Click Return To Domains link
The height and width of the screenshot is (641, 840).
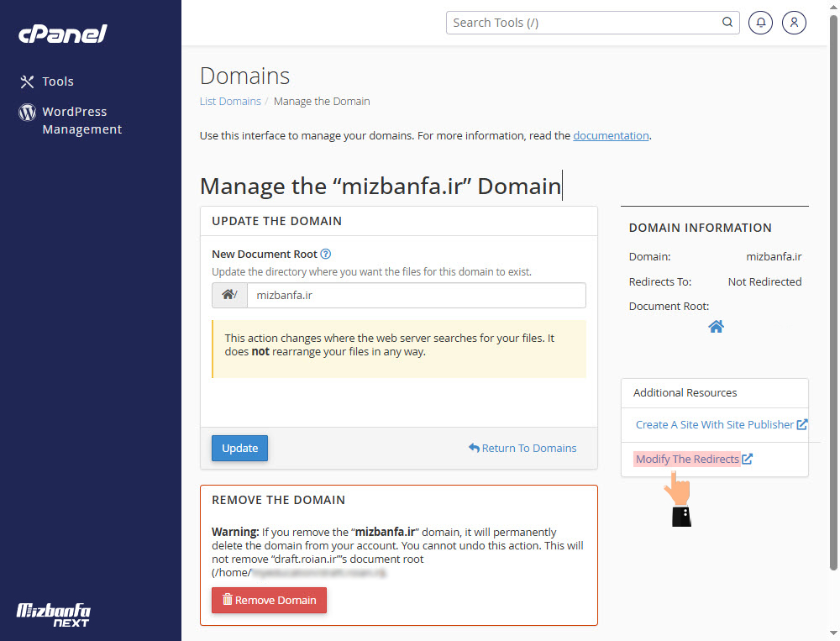click(x=522, y=448)
